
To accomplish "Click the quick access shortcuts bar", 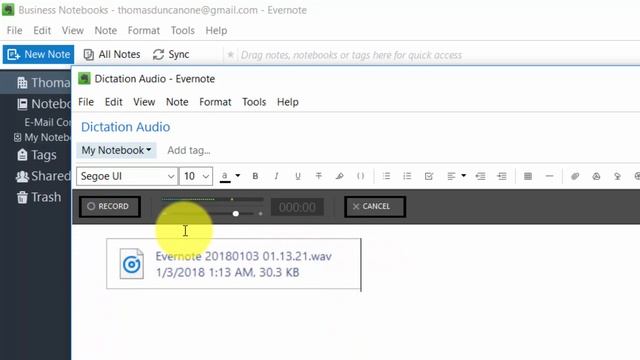I will coord(351,55).
